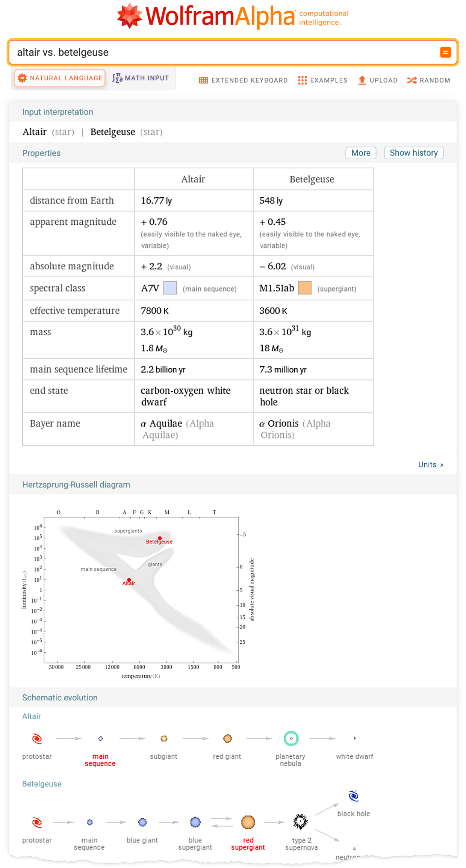Switch to Natural Language input mode
Screen dimensions: 466x868
[60, 78]
